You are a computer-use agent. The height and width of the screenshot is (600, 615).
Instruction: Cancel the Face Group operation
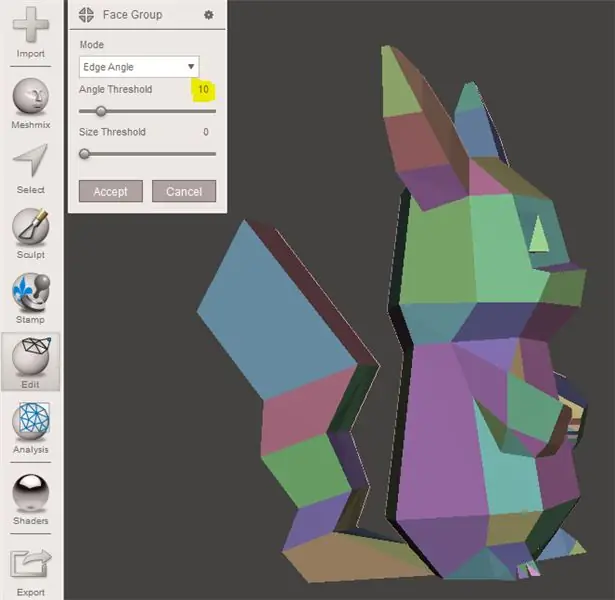(184, 191)
